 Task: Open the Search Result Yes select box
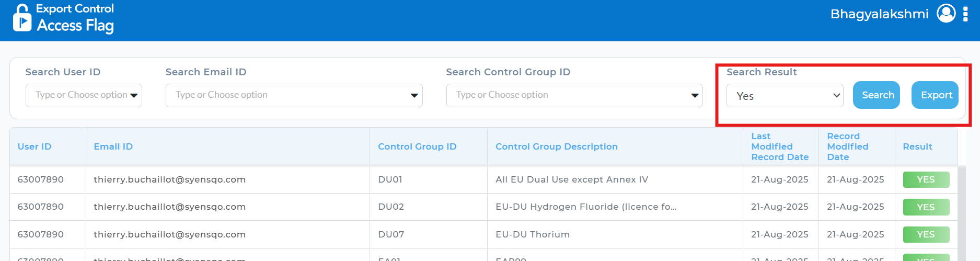coord(784,96)
